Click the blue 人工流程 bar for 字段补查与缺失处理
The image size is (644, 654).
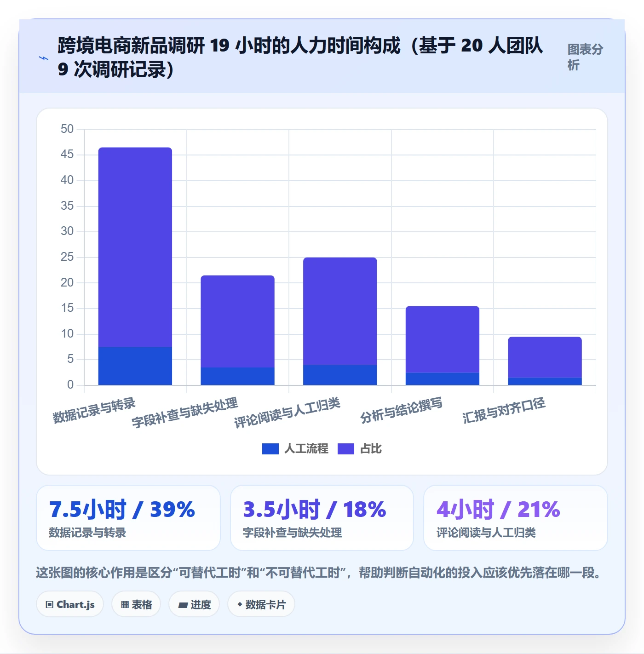tap(237, 376)
